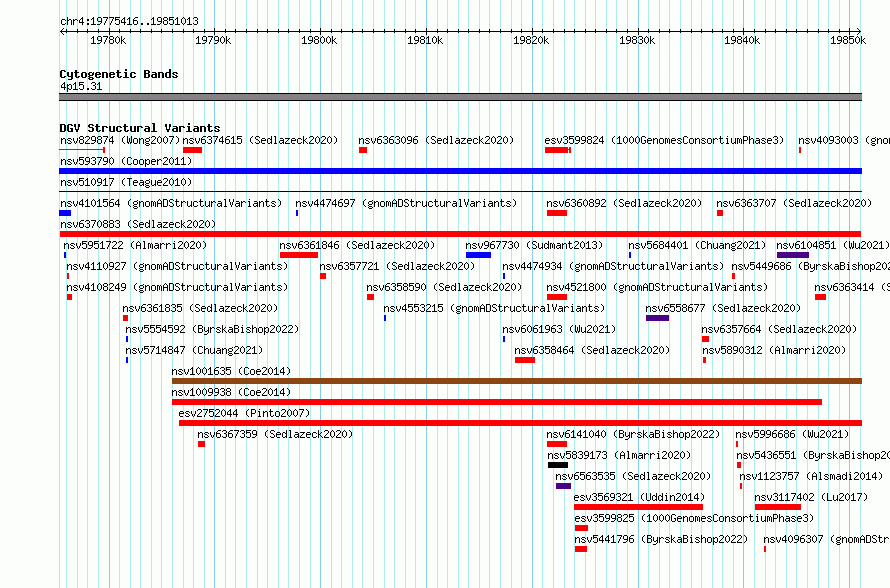Click the long red nsv6370883 bar
Screen dimensions: 890x588
(460, 234)
